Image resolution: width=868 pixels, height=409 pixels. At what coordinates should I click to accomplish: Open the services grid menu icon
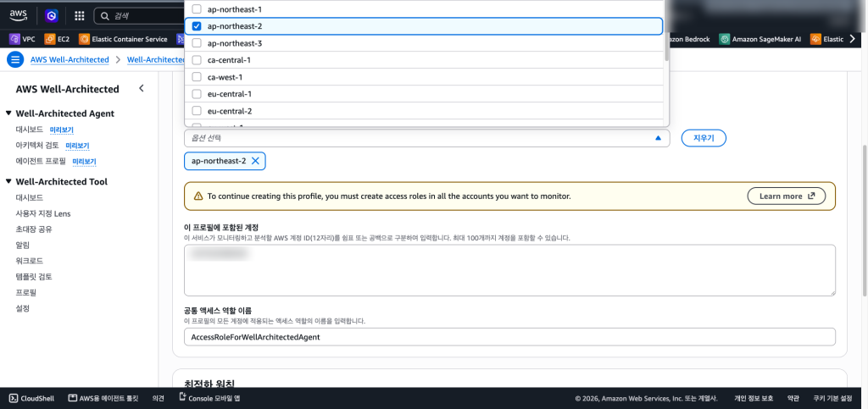pyautogui.click(x=79, y=16)
